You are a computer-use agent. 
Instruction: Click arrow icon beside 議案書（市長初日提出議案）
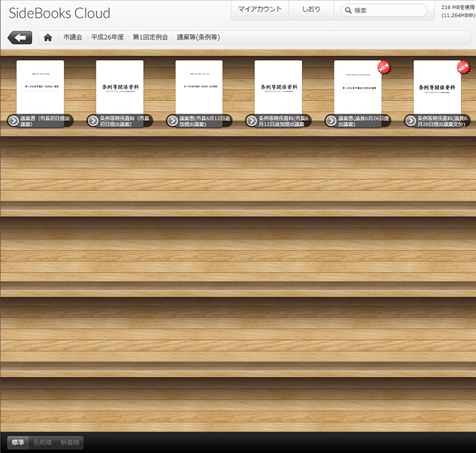pyautogui.click(x=14, y=121)
